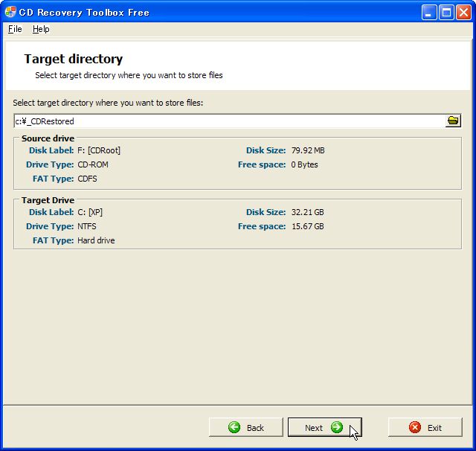Viewport: 476px width, 451px height.
Task: Select the source label "F: [CDRoot]"
Action: [x=99, y=150]
